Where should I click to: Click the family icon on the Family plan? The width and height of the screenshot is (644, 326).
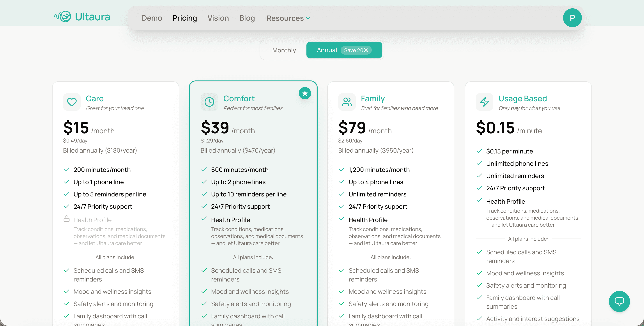click(x=347, y=102)
